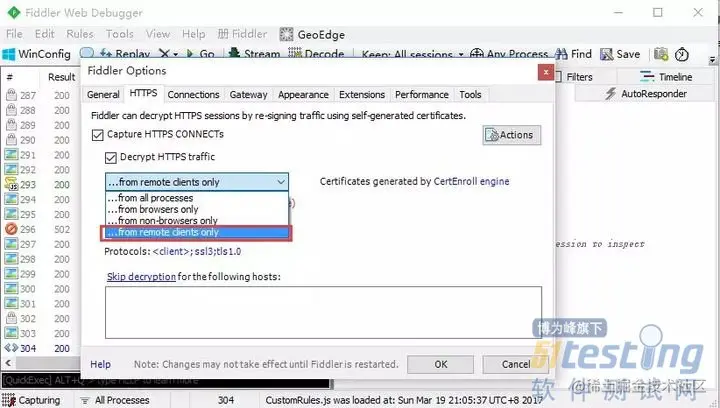Image resolution: width=720 pixels, height=408 pixels.
Task: Click the camera screenshot toolbar icon
Action: pos(661,54)
